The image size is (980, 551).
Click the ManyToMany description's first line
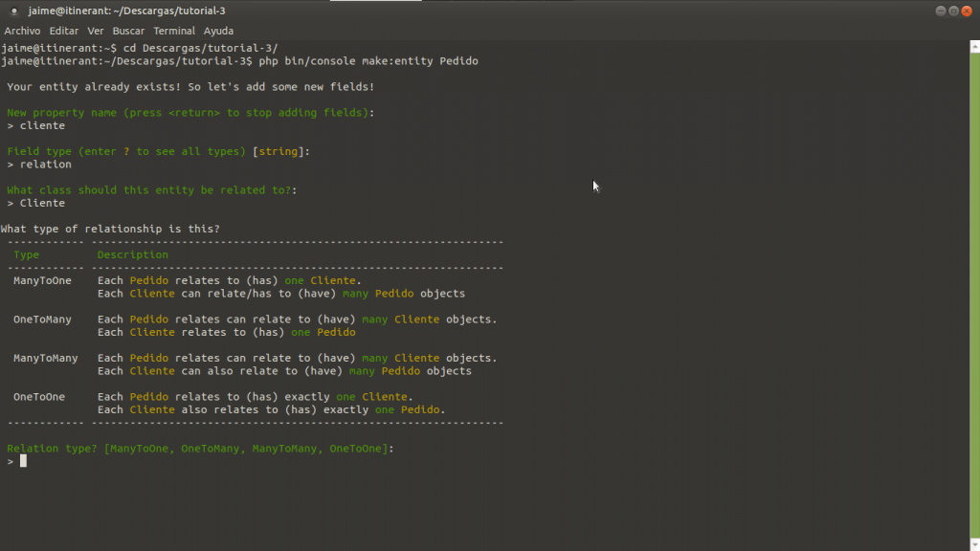pyautogui.click(x=297, y=358)
